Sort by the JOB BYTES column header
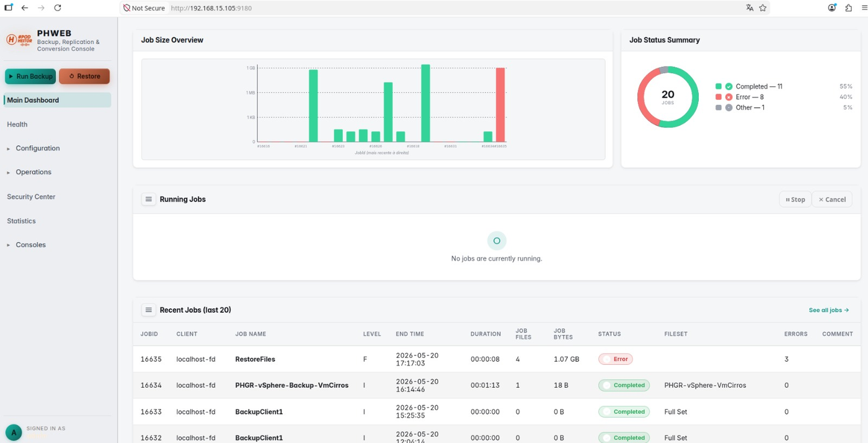 [563, 334]
